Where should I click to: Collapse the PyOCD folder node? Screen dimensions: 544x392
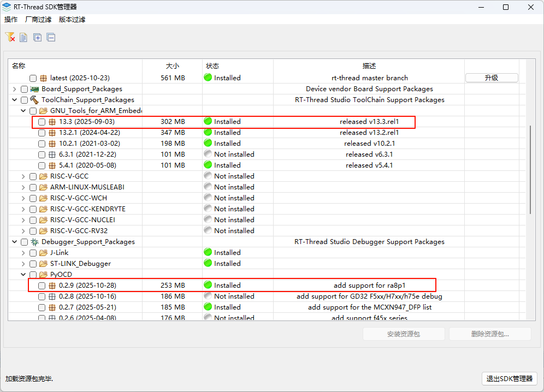(23, 275)
